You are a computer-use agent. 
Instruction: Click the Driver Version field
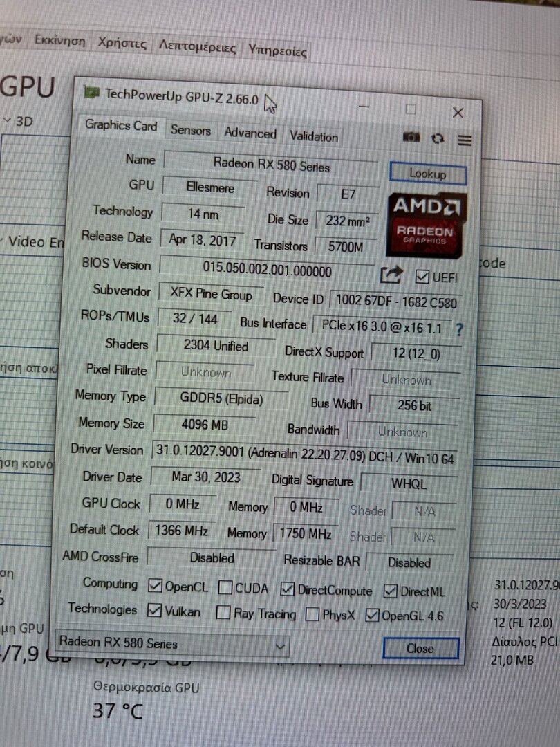305,454
